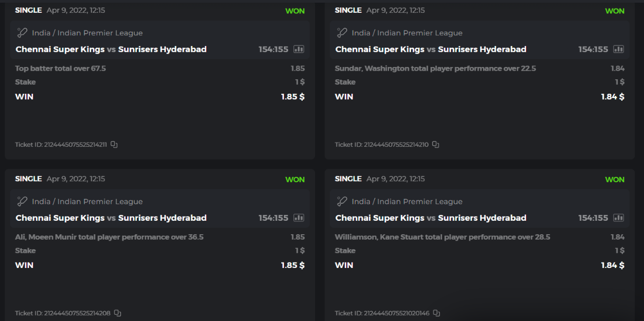Click WON status on Top batter bet
Image resolution: width=644 pixels, height=321 pixels.
295,11
